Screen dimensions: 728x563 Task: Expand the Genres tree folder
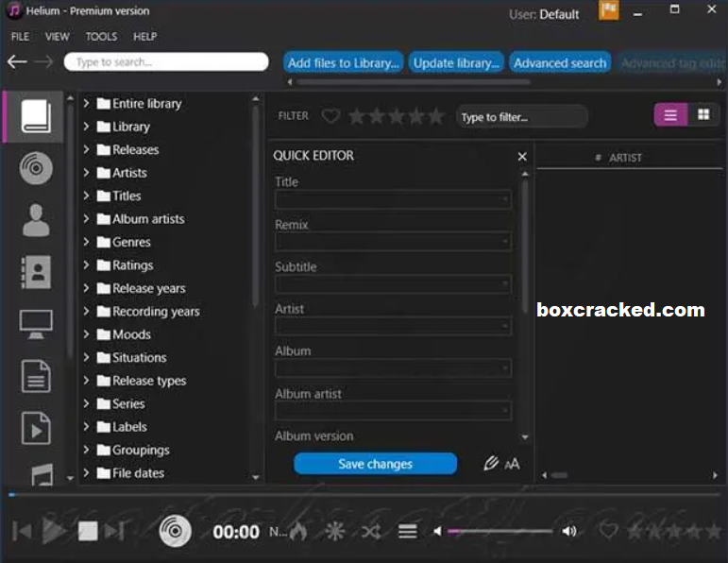pyautogui.click(x=86, y=242)
